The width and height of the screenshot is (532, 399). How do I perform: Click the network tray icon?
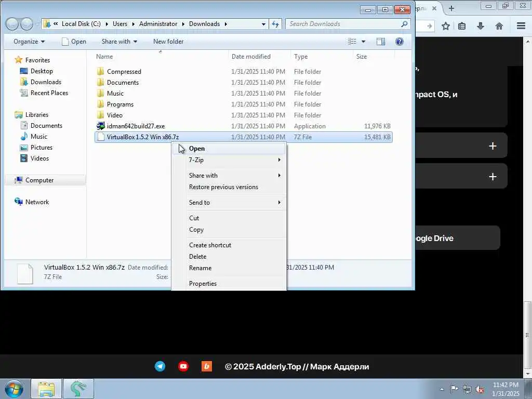point(467,389)
